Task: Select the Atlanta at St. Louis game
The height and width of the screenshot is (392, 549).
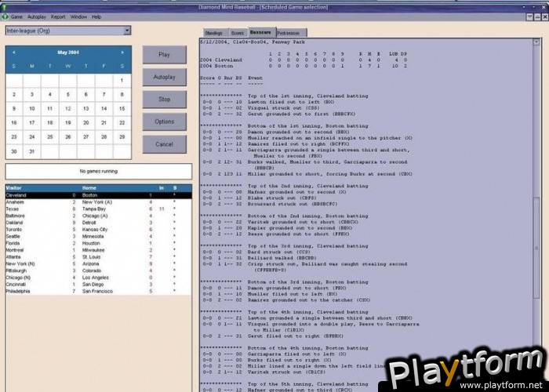Action: click(98, 257)
